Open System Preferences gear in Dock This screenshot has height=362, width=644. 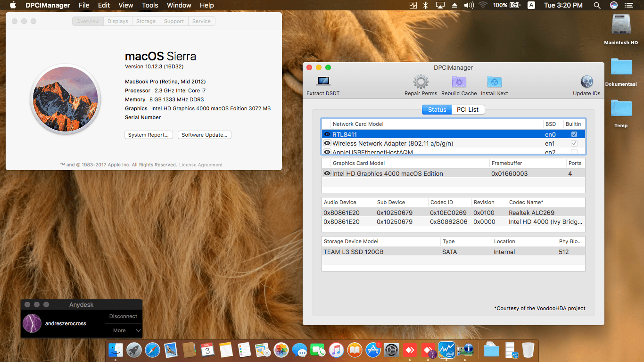pyautogui.click(x=392, y=350)
